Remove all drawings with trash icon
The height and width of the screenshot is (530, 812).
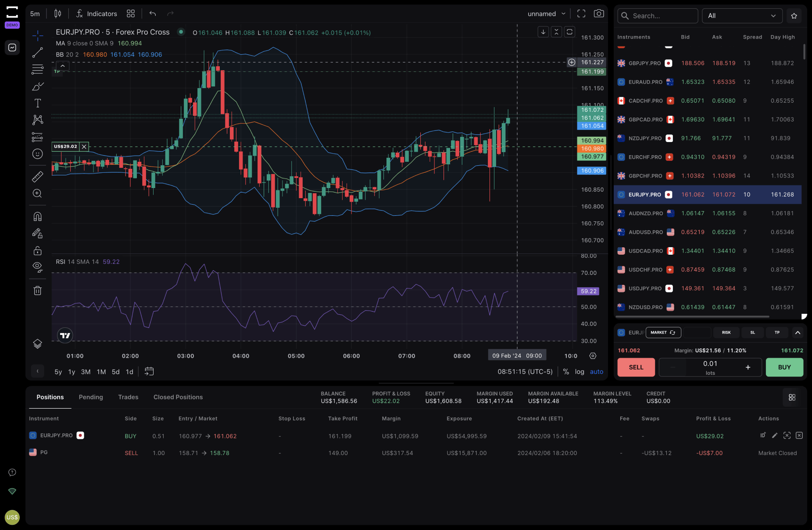[37, 290]
